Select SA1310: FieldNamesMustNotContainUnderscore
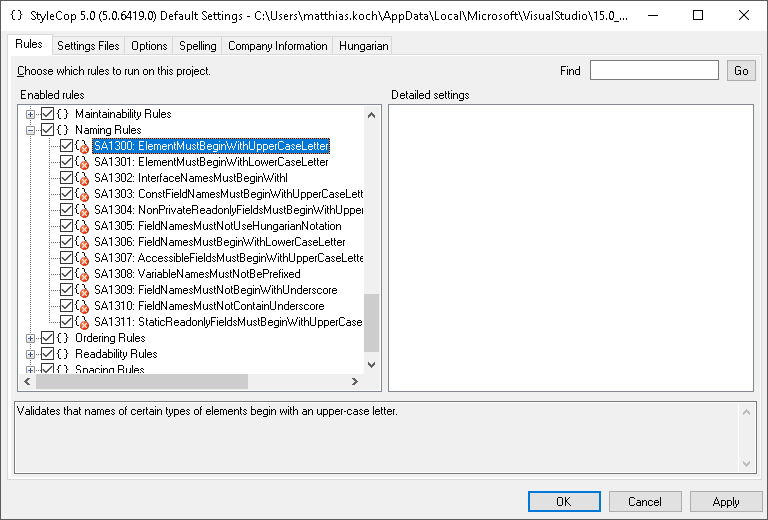The height and width of the screenshot is (520, 768). click(209, 306)
